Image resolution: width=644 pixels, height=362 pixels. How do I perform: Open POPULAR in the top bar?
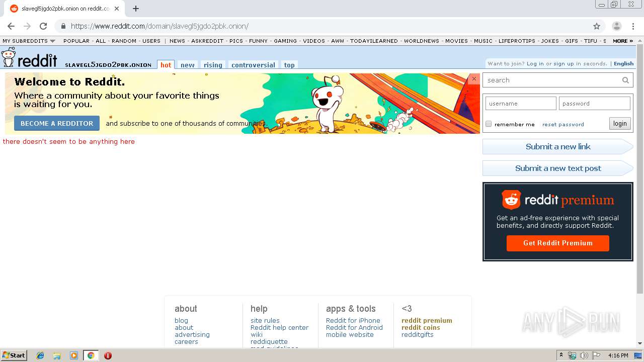point(76,41)
